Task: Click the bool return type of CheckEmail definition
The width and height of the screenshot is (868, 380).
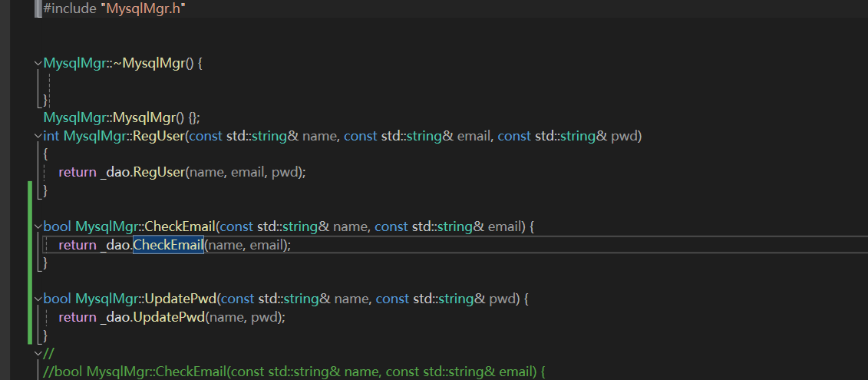Action: 57,226
